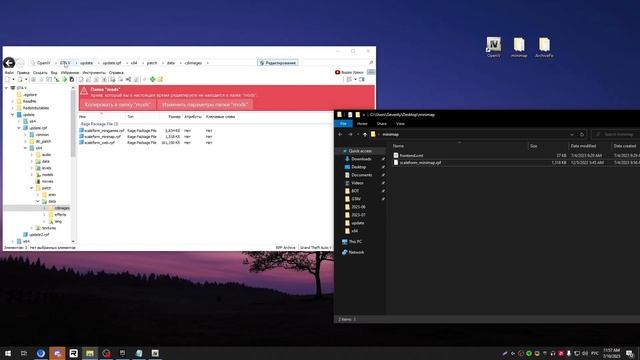Open the Справка menu in OpenIV

116,73
